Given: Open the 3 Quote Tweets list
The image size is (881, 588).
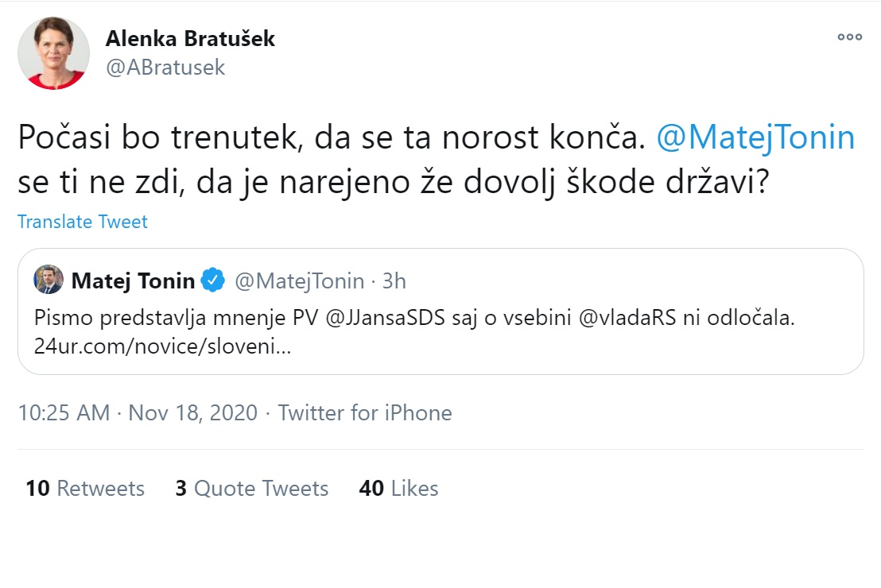Looking at the screenshot, I should [252, 488].
